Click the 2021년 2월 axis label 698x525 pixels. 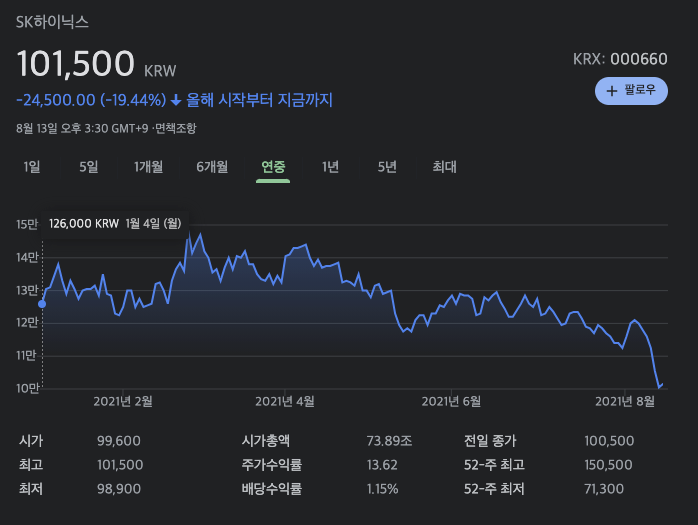click(x=123, y=401)
